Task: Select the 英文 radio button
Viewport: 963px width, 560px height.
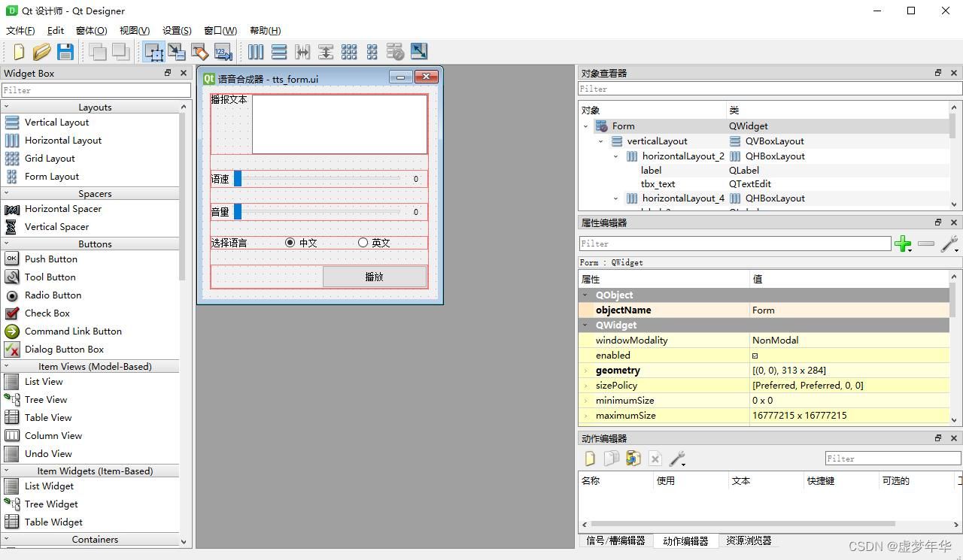Action: pyautogui.click(x=363, y=243)
